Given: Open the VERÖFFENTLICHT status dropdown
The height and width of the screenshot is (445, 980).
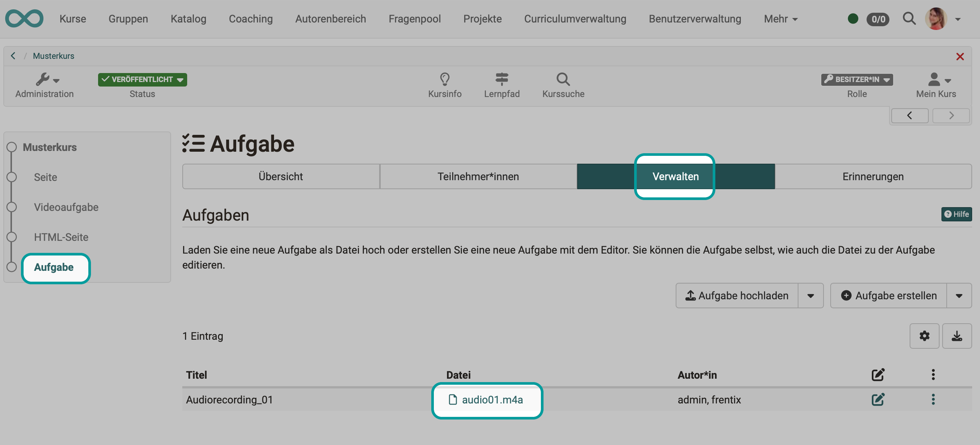Looking at the screenshot, I should click(x=142, y=79).
